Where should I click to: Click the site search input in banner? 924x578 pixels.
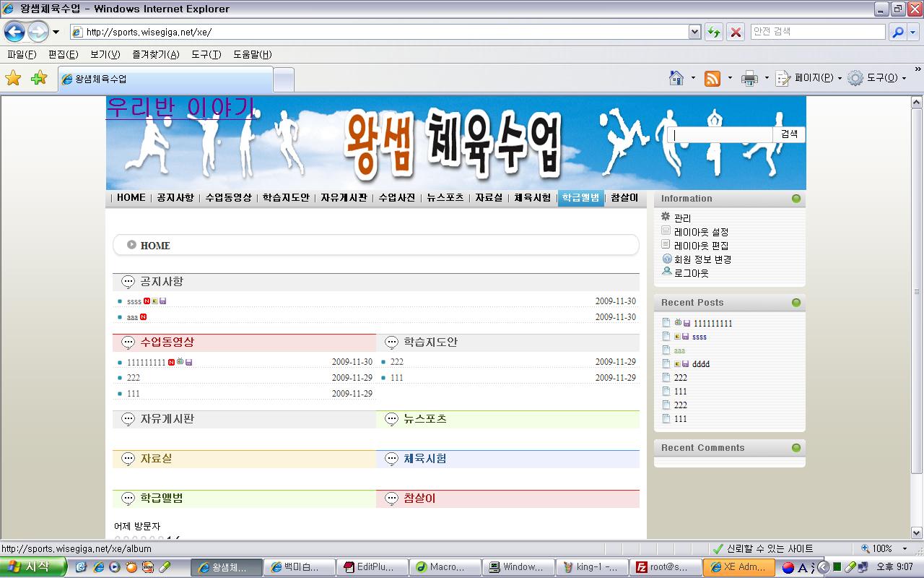click(720, 134)
